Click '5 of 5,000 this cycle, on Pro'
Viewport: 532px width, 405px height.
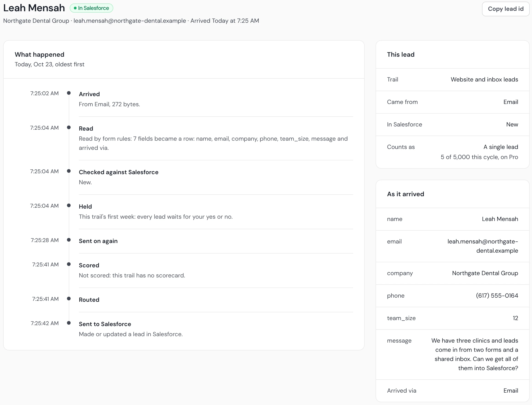click(479, 157)
